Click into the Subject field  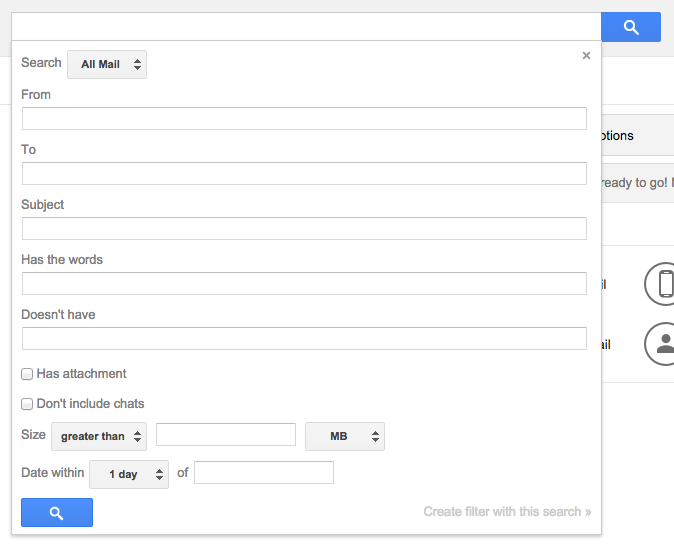point(304,229)
